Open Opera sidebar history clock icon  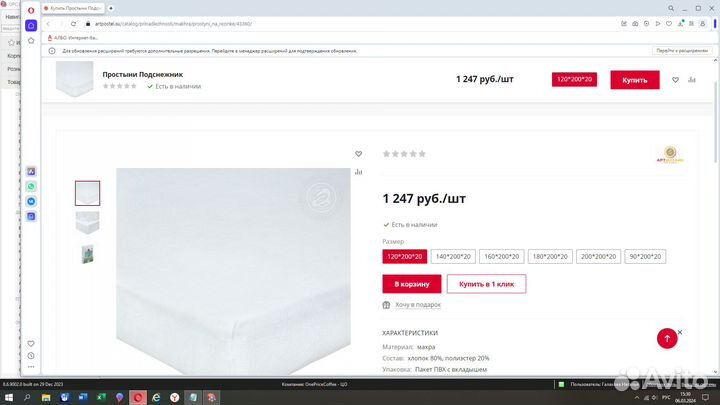pos(31,356)
